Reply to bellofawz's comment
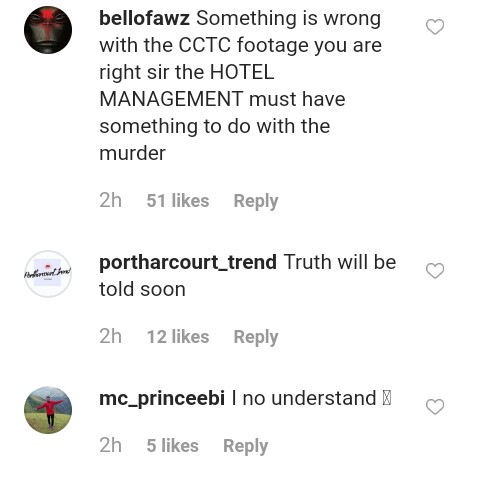 pyautogui.click(x=256, y=201)
